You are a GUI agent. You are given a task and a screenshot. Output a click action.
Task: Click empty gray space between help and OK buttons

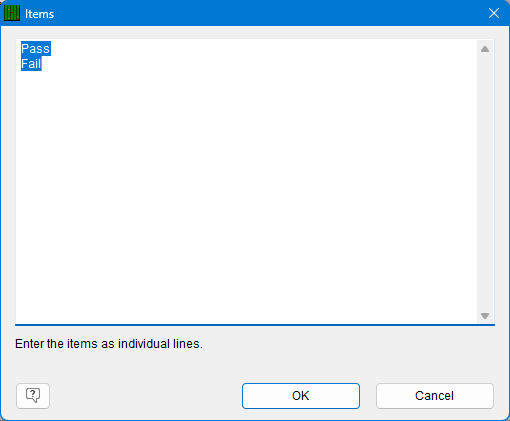pos(146,396)
